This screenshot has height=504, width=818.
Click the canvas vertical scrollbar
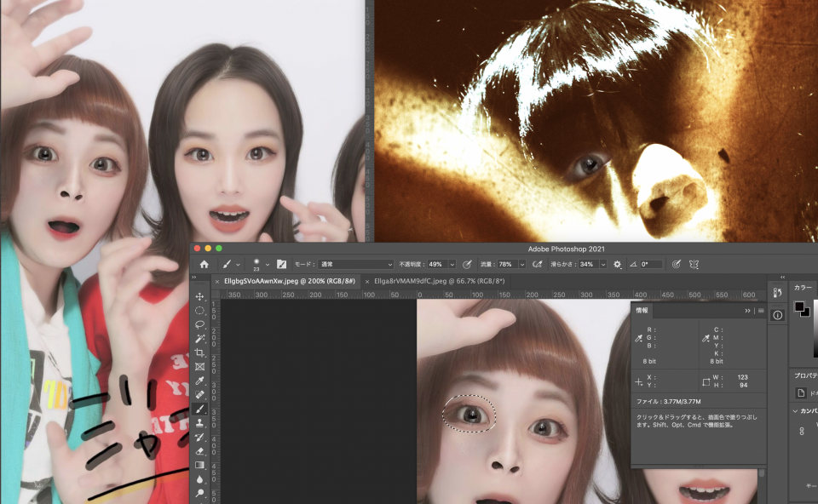point(762,472)
